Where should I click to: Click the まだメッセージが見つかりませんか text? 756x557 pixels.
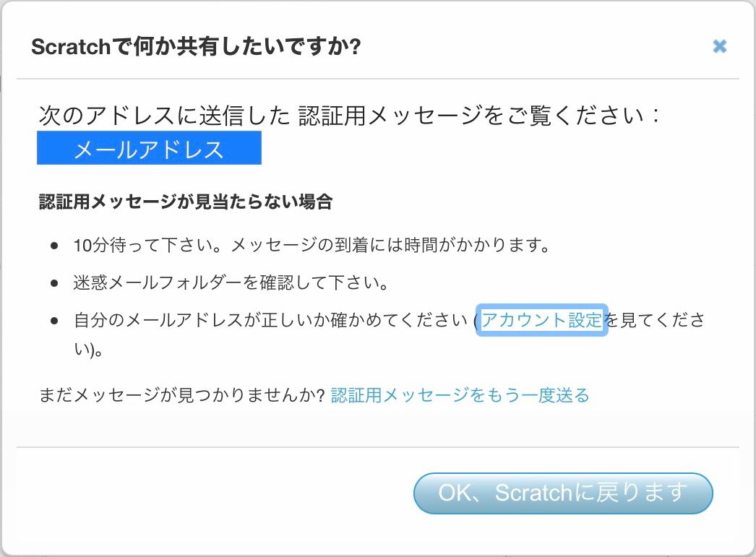point(181,395)
